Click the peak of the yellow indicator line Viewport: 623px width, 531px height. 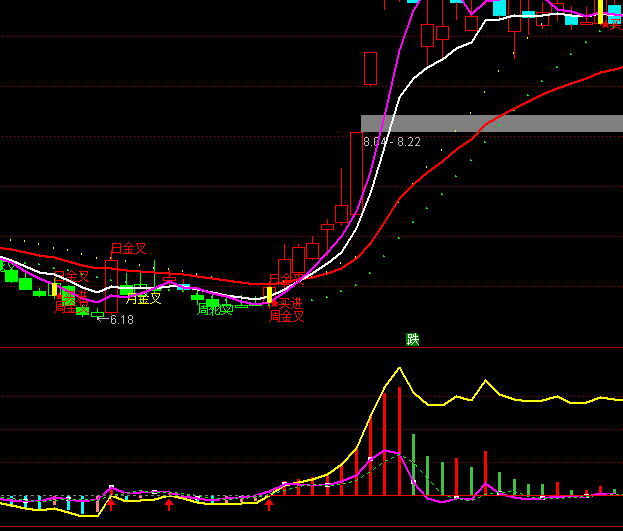[x=400, y=368]
